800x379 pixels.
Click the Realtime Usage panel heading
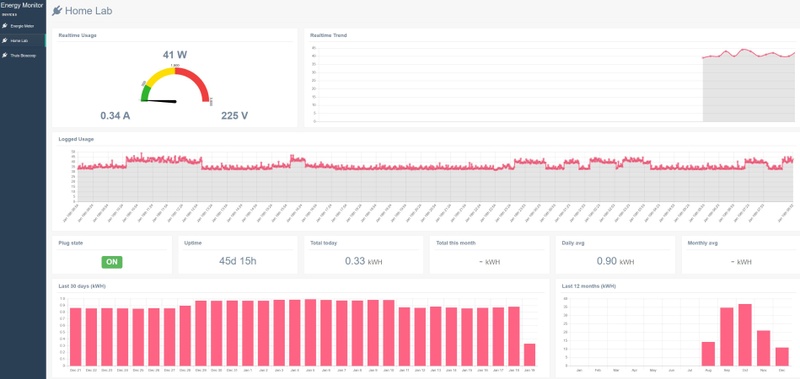(78, 36)
